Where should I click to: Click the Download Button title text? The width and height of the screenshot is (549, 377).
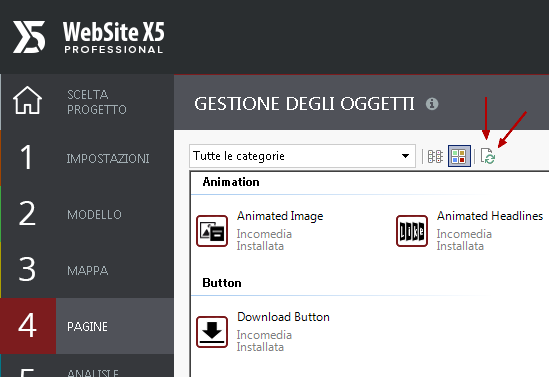[283, 317]
